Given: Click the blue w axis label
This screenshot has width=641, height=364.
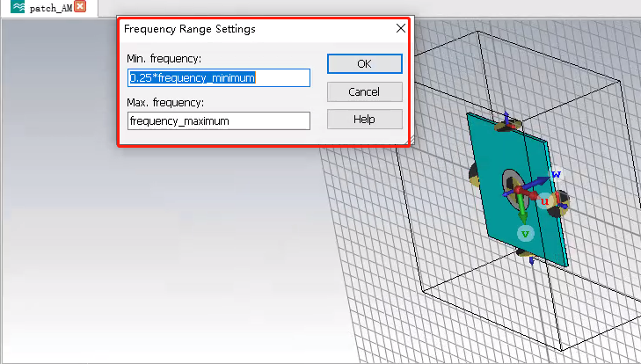Looking at the screenshot, I should click(x=556, y=173).
